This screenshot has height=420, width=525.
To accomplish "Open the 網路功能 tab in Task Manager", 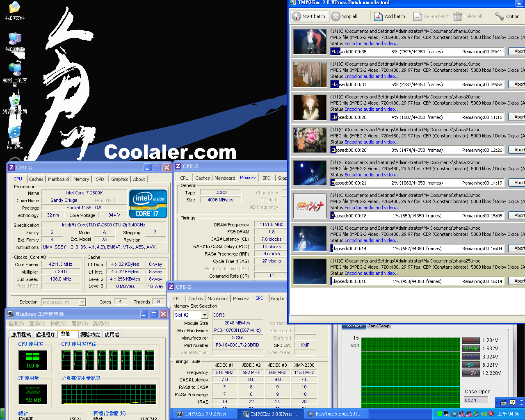I will coord(90,334).
